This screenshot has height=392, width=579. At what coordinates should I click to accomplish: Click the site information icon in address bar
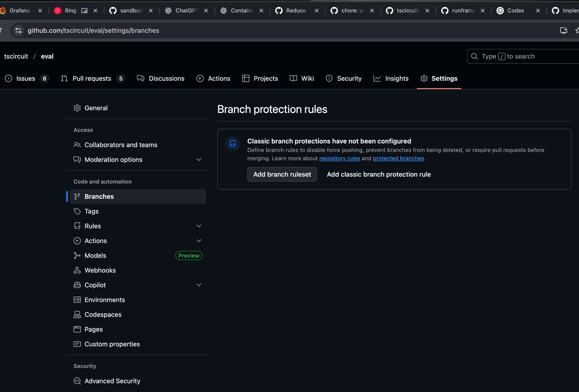(18, 30)
